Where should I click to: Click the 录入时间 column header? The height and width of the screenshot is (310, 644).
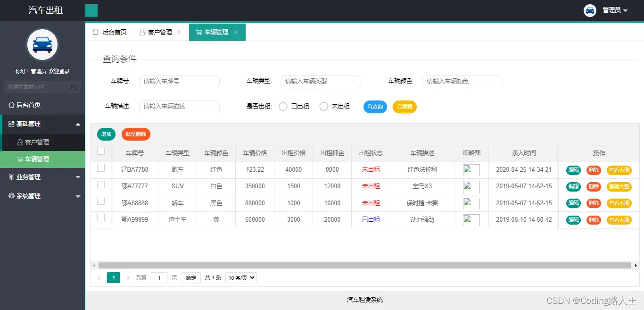click(524, 153)
